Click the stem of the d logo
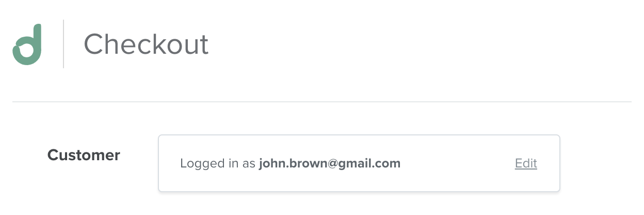The image size is (644, 215). click(37, 39)
